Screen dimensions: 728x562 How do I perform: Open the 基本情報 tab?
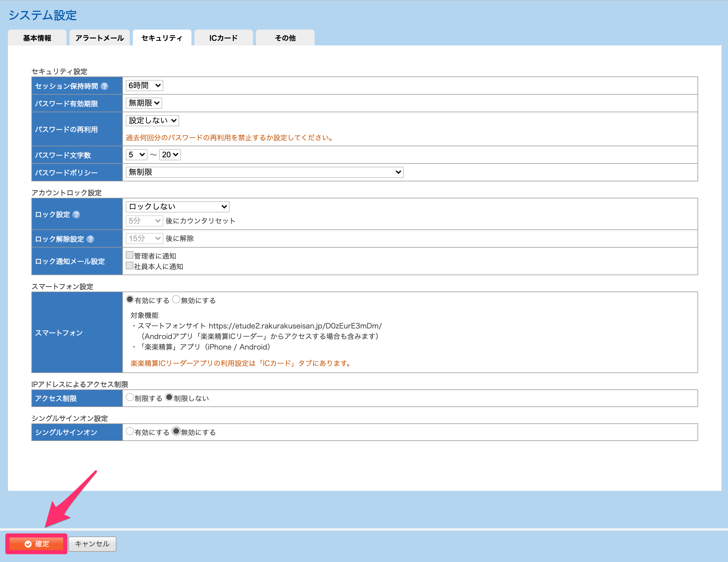(37, 38)
